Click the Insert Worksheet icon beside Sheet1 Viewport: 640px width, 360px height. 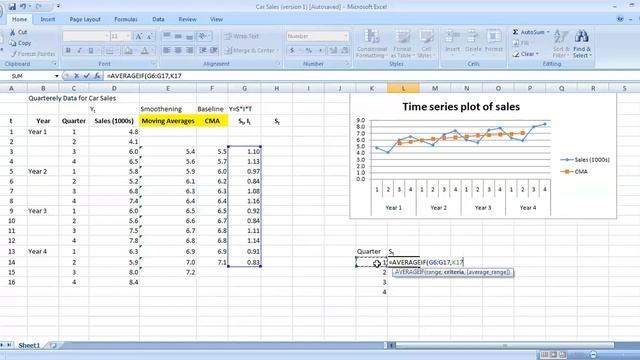53,345
